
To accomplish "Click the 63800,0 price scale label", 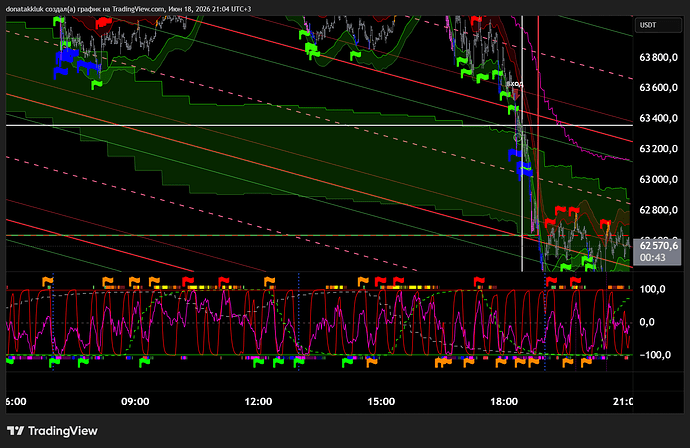I will pos(658,57).
